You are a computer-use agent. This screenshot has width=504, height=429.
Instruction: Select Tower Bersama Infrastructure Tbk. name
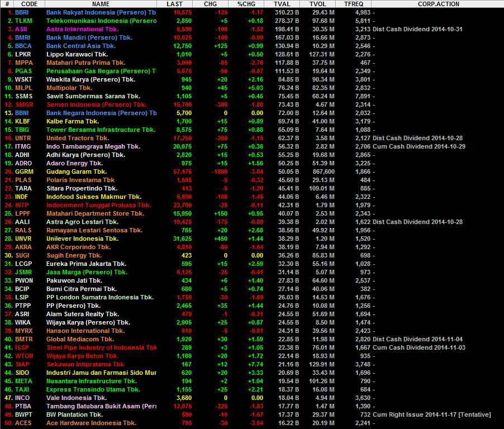(101, 130)
